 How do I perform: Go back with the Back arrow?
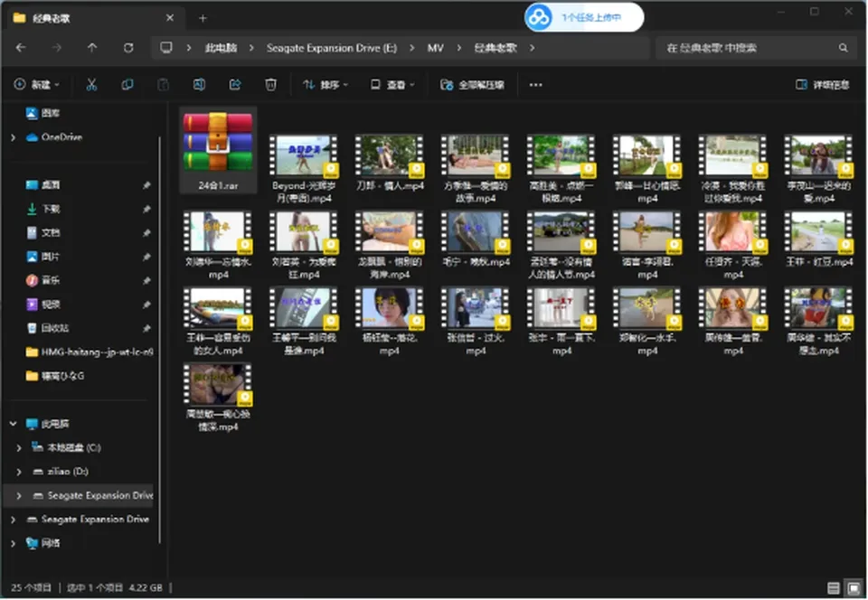point(21,48)
